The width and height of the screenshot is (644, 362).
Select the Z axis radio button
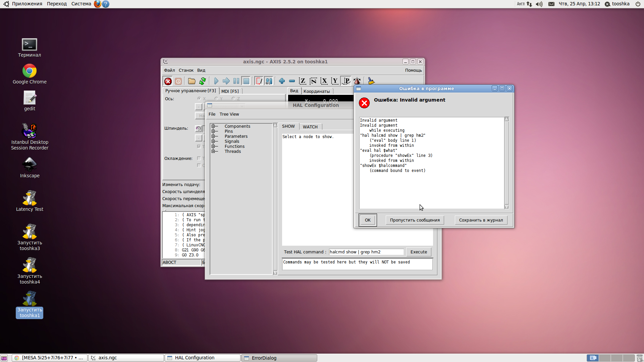(233, 99)
